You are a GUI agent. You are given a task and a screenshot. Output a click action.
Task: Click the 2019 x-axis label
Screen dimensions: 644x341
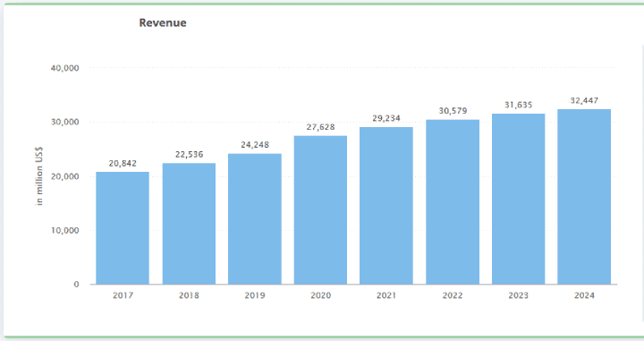255,295
